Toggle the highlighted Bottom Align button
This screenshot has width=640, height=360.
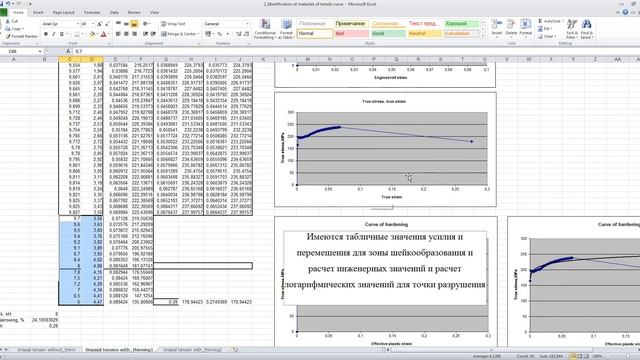pyautogui.click(x=134, y=24)
